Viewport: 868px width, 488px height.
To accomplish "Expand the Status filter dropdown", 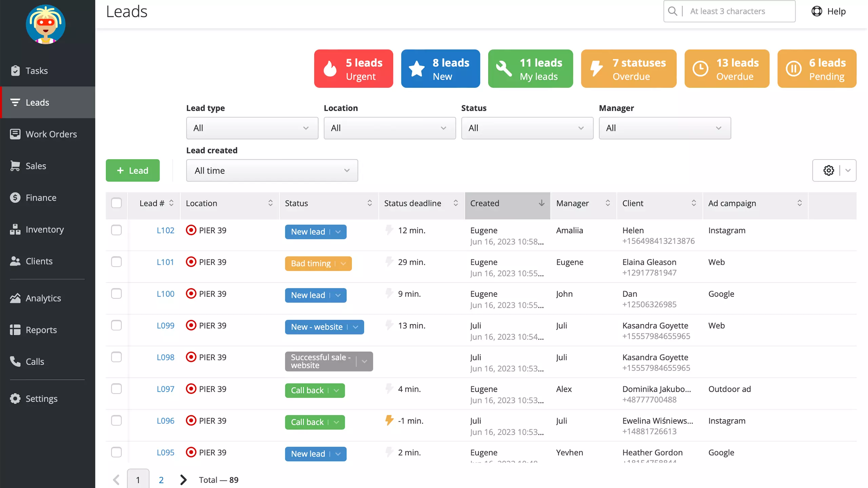I will coord(527,127).
